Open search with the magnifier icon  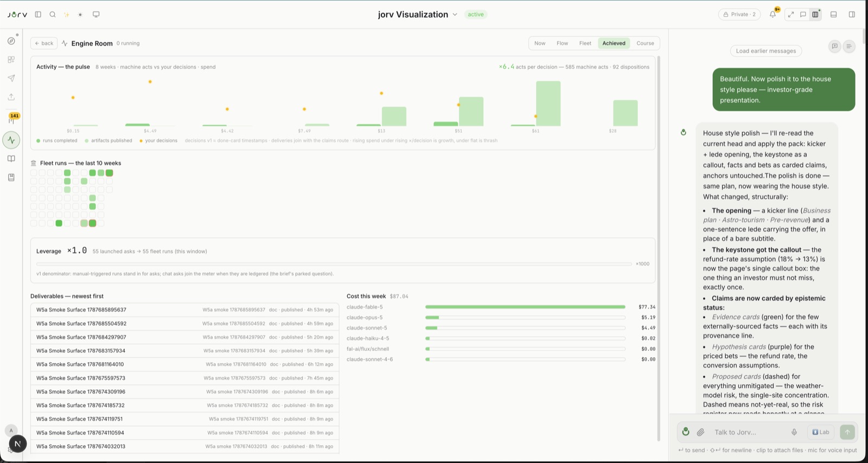tap(53, 15)
